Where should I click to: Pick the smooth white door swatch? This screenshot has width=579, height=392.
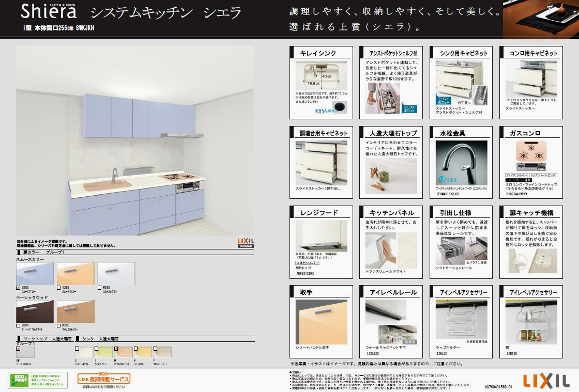[116, 274]
